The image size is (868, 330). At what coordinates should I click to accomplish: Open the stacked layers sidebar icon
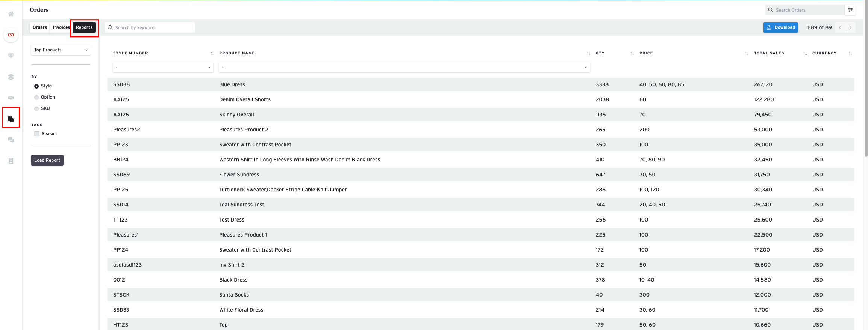click(x=11, y=77)
